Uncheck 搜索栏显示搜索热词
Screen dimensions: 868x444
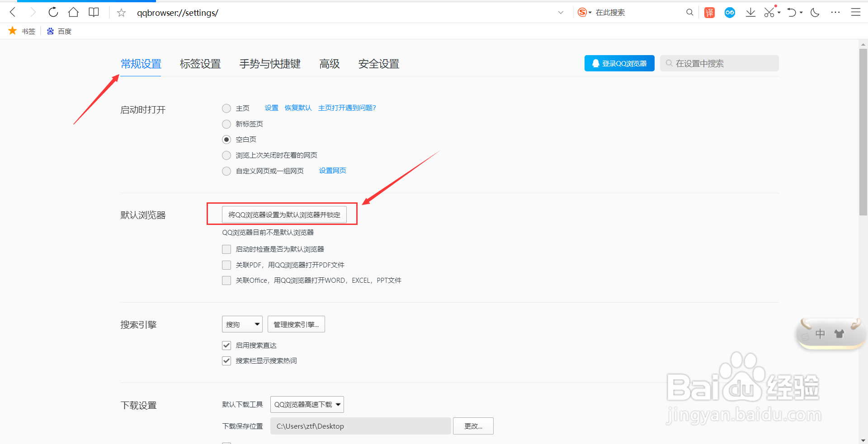click(226, 361)
